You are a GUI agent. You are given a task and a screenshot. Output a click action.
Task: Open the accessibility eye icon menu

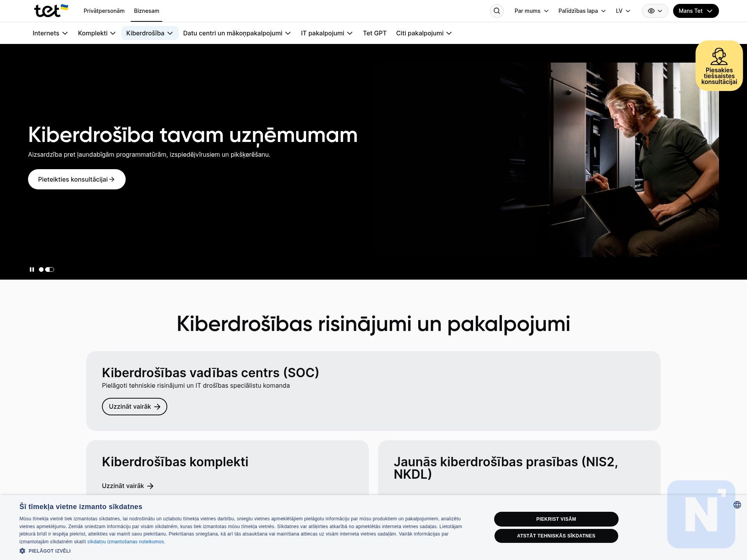655,11
